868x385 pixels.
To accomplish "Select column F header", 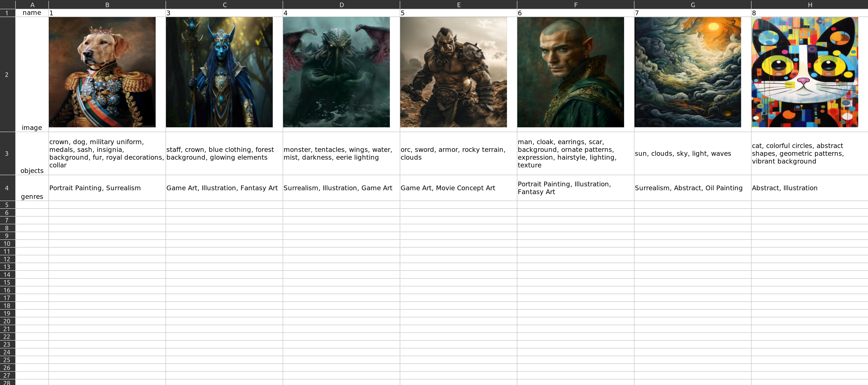I will 575,5.
